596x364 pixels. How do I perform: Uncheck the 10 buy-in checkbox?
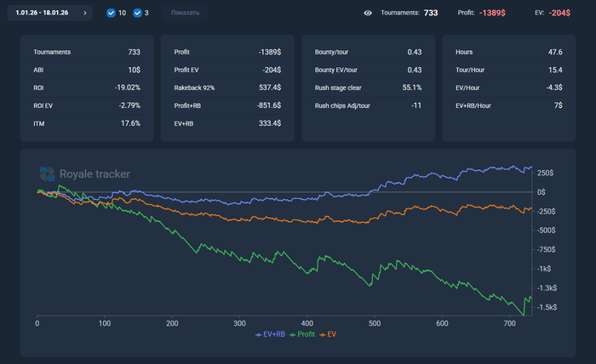112,13
